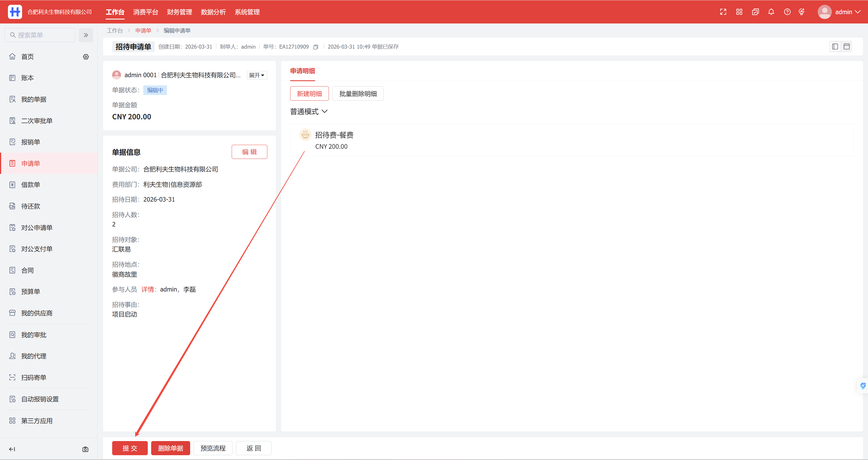Viewport: 868px width, 460px height.
Task: Click the fullscreen icon in header
Action: tap(723, 12)
